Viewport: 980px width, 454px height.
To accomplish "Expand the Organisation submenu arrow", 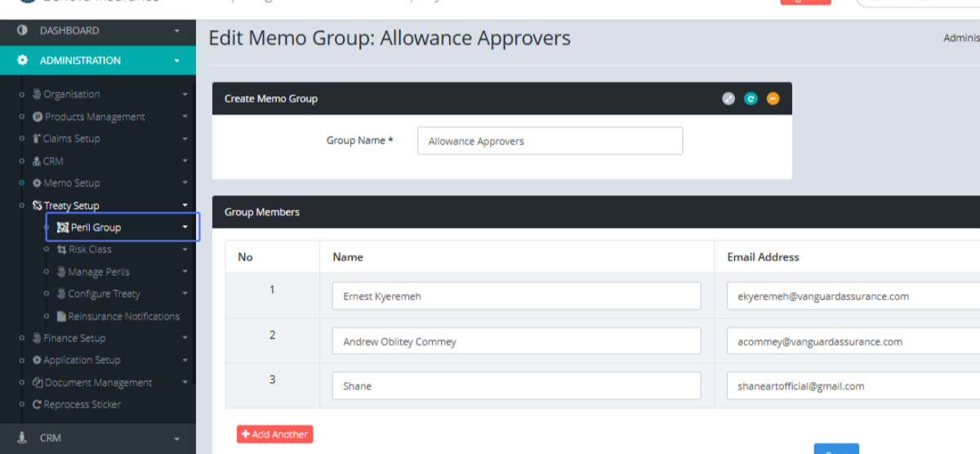I will pos(185,95).
